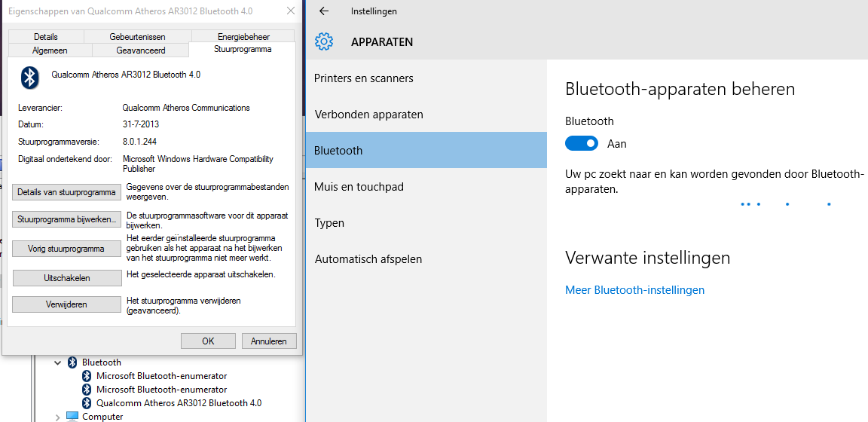Select the first Microsoft Bluetooth-enumerator entry
This screenshot has height=422, width=868.
tap(162, 375)
